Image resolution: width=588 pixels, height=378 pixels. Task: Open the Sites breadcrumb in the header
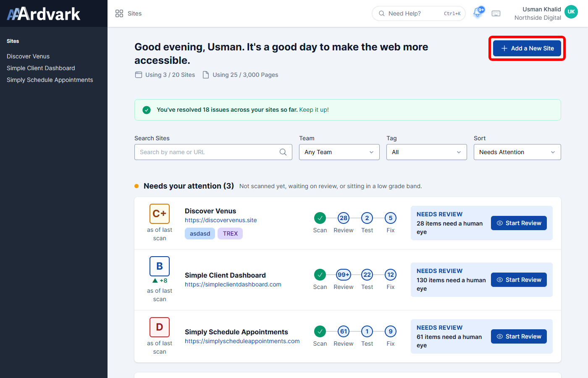(x=134, y=13)
